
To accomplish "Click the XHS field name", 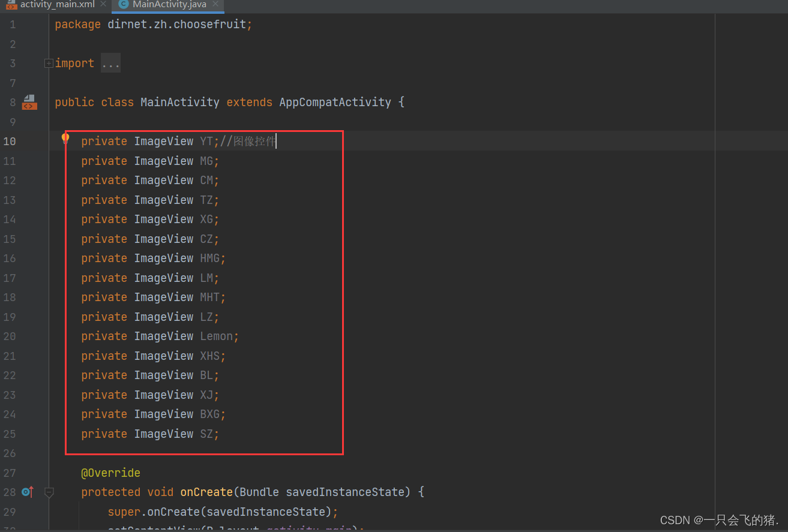I will 210,356.
